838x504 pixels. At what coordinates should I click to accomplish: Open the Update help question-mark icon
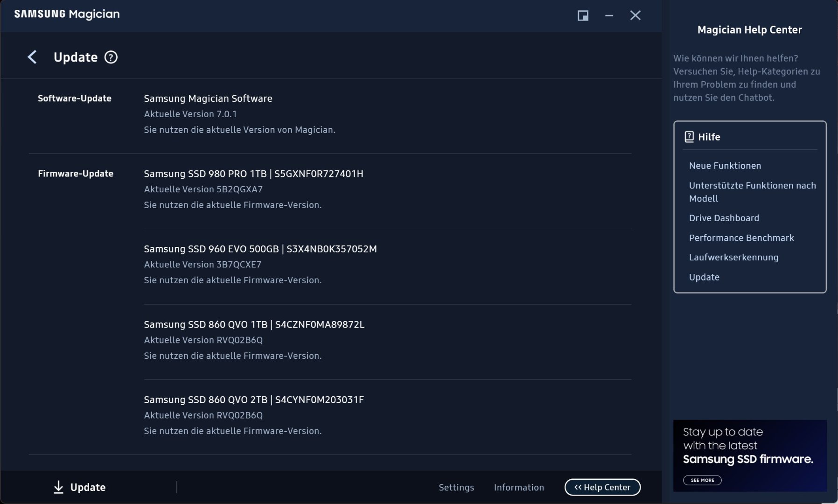click(x=111, y=57)
